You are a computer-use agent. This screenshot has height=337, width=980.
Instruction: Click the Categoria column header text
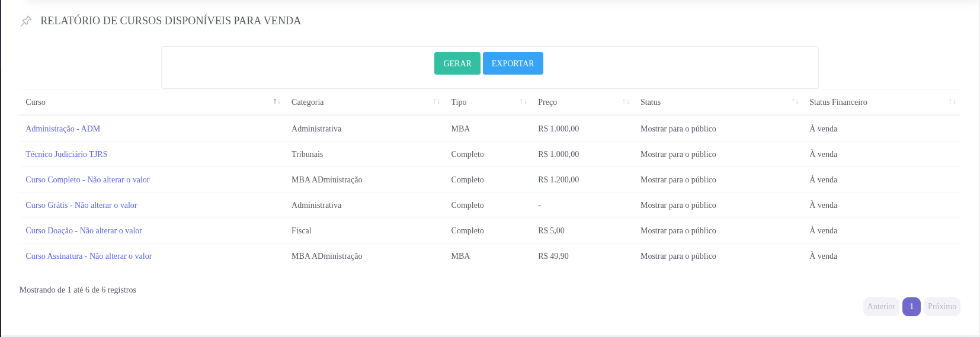click(x=308, y=102)
